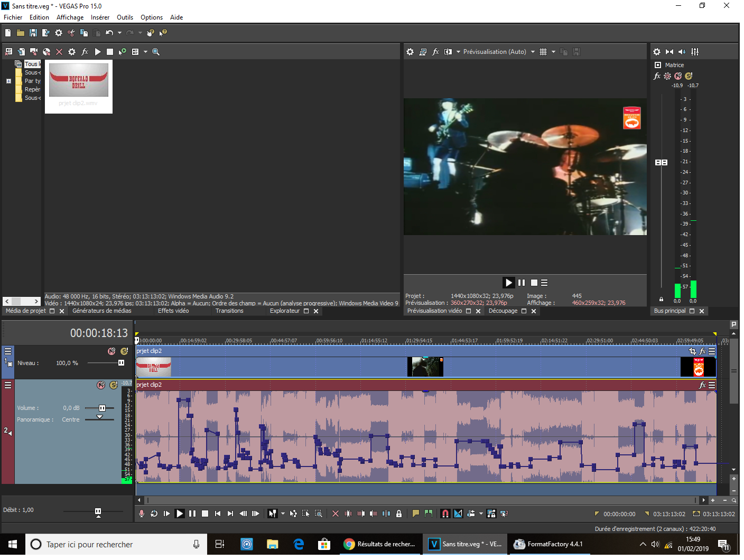Open the Fichier menu
This screenshot has width=744, height=560.
tap(13, 17)
